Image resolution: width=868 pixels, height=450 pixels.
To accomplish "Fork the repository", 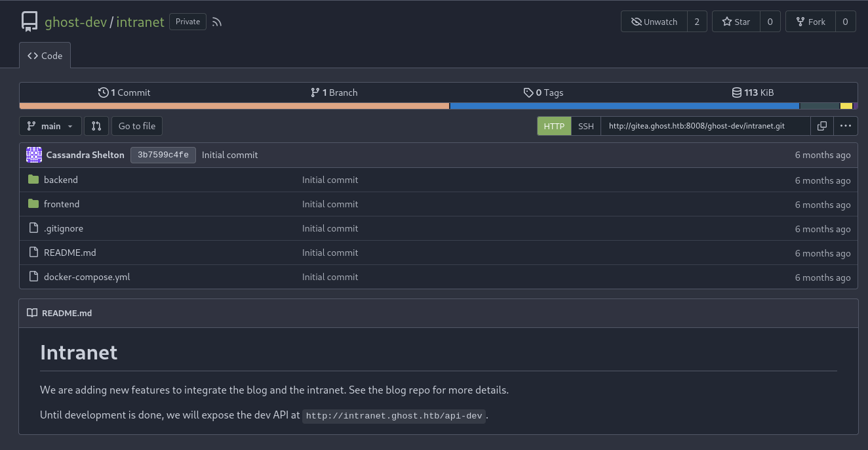I will coord(810,22).
